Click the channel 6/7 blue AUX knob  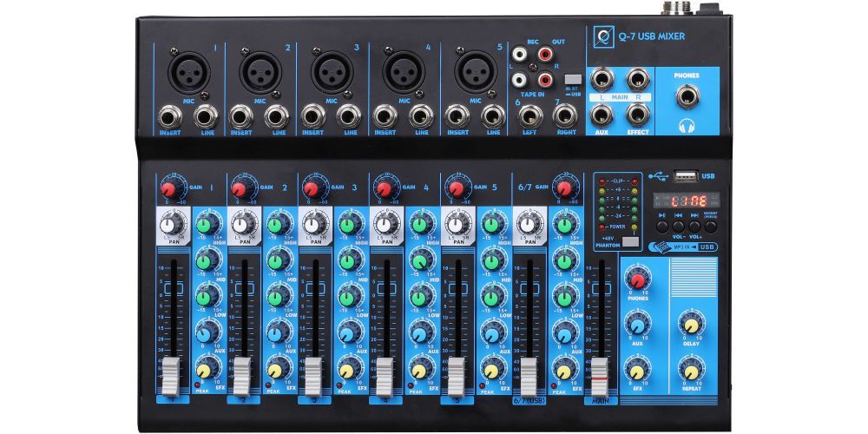tap(563, 334)
